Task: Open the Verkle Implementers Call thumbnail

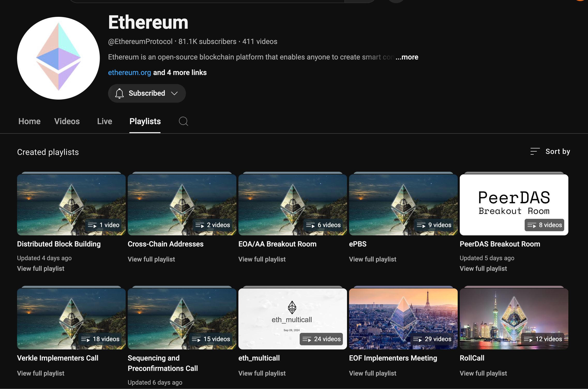Action: pyautogui.click(x=71, y=319)
